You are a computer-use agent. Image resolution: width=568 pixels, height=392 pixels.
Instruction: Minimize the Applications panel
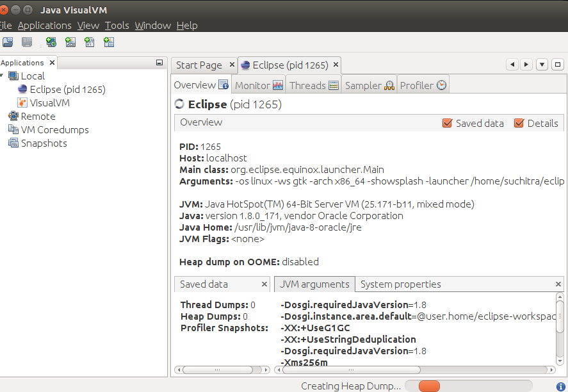coord(159,62)
